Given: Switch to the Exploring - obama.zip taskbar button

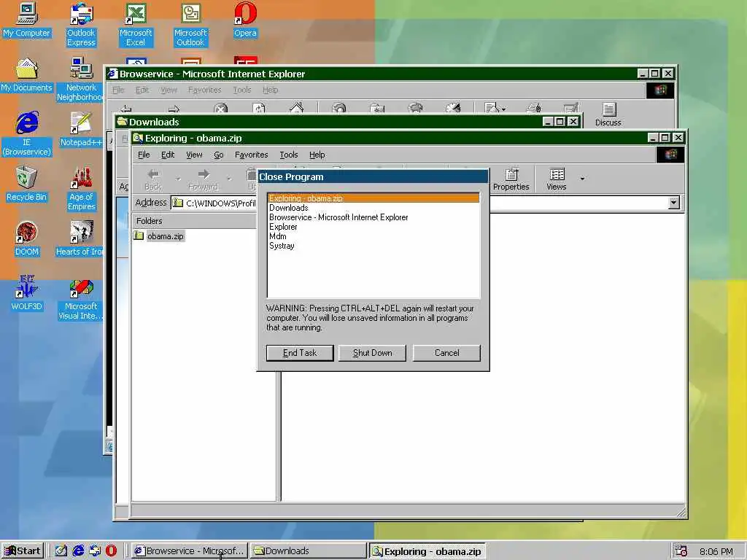Looking at the screenshot, I should (x=427, y=551).
